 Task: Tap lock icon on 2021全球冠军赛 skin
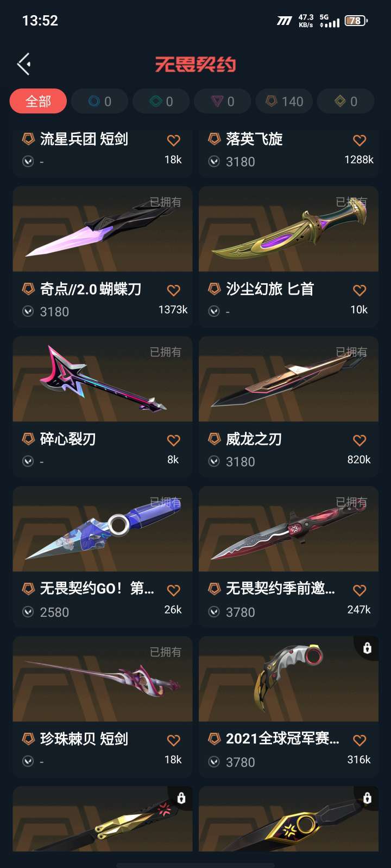367,648
